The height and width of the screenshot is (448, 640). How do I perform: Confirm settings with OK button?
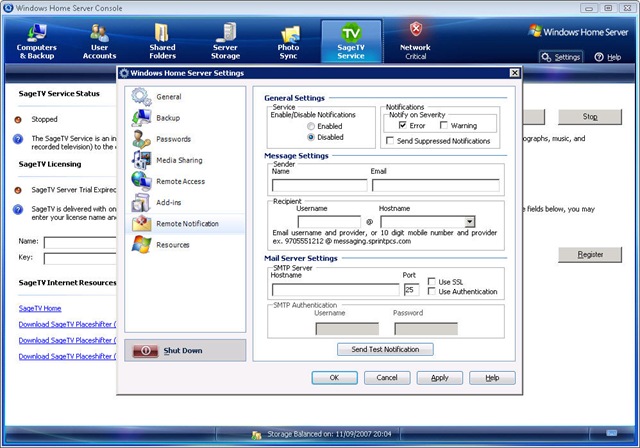pos(334,378)
